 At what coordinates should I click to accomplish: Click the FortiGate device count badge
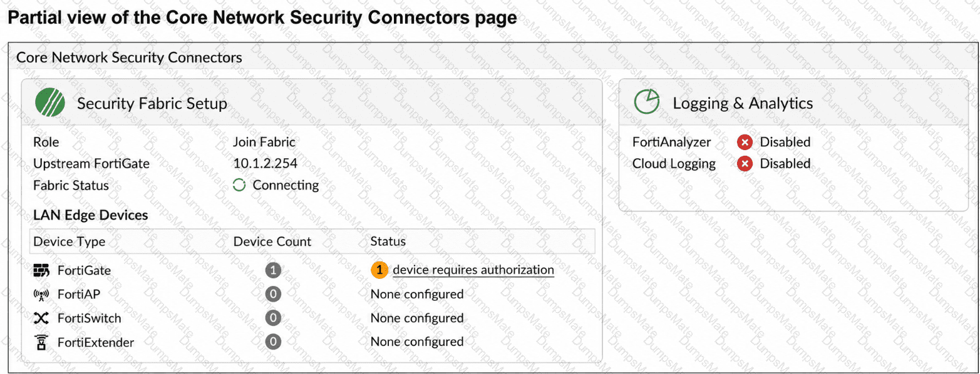click(x=272, y=270)
